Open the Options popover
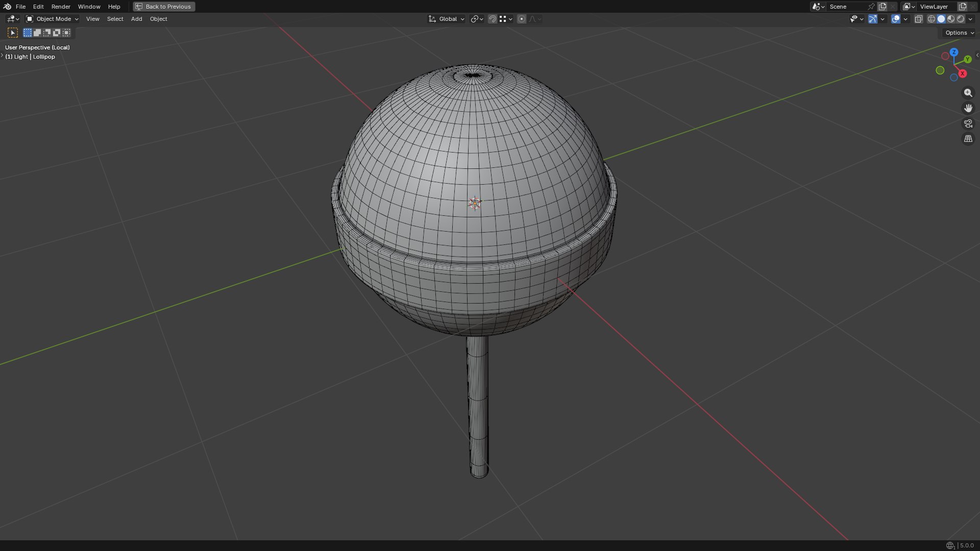Screen dimensions: 980x551 click(x=959, y=33)
